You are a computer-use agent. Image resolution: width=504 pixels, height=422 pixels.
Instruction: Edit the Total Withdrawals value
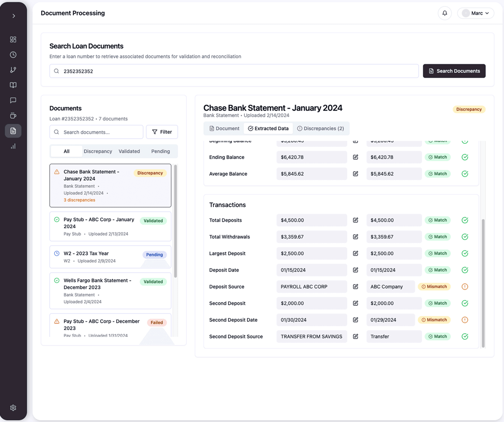pos(355,237)
